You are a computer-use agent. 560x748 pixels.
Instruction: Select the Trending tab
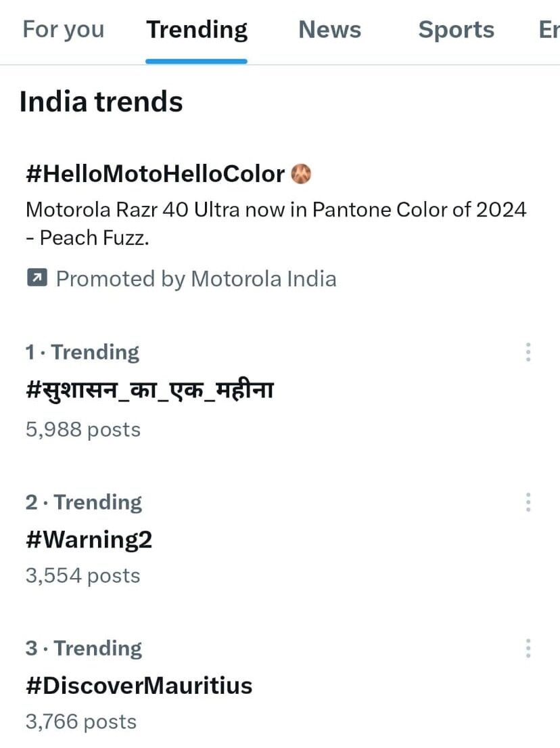[197, 30]
